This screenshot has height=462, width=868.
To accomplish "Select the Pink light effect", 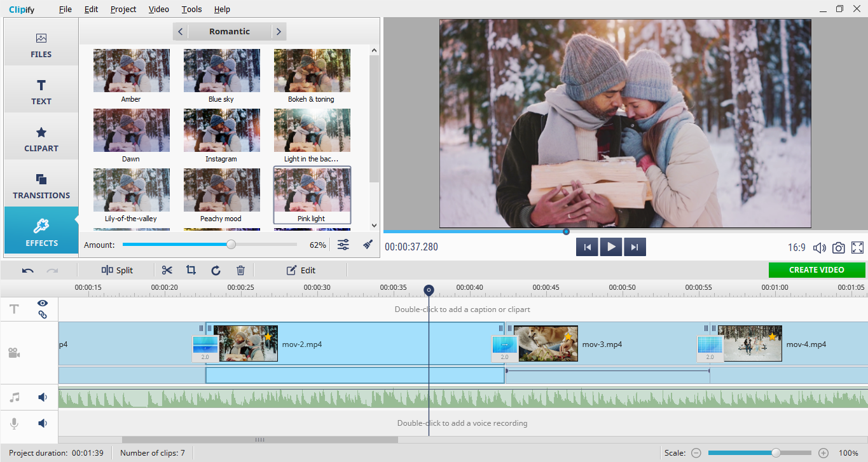I will (x=312, y=196).
